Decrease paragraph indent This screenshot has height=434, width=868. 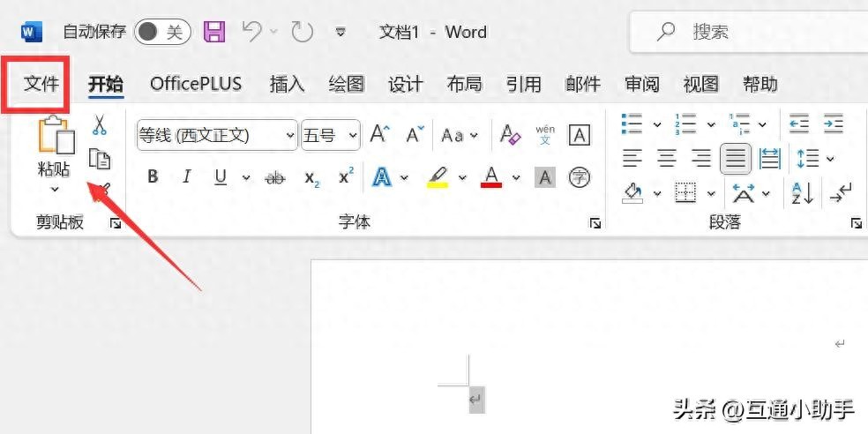pyautogui.click(x=799, y=124)
